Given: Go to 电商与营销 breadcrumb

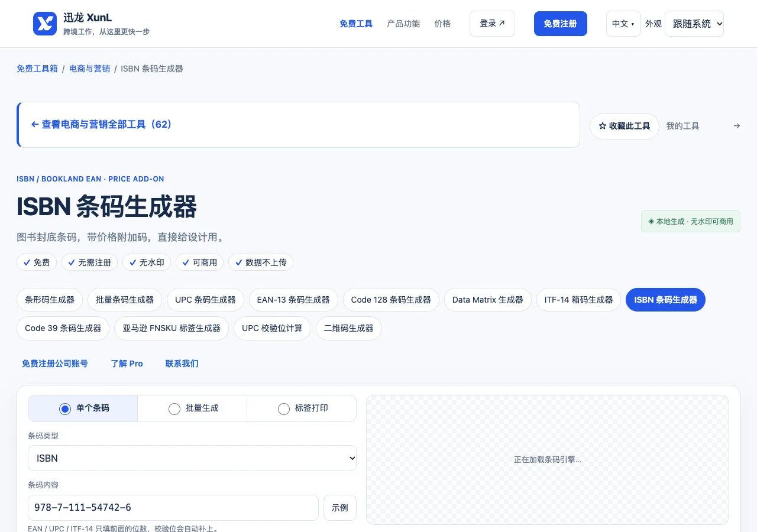Looking at the screenshot, I should click(89, 69).
